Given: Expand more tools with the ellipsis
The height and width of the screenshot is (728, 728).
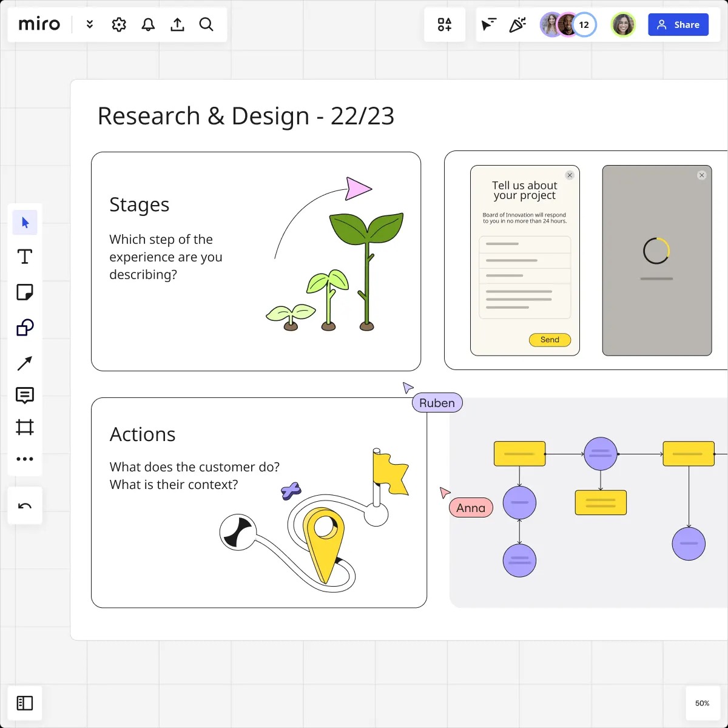Looking at the screenshot, I should pos(25,459).
